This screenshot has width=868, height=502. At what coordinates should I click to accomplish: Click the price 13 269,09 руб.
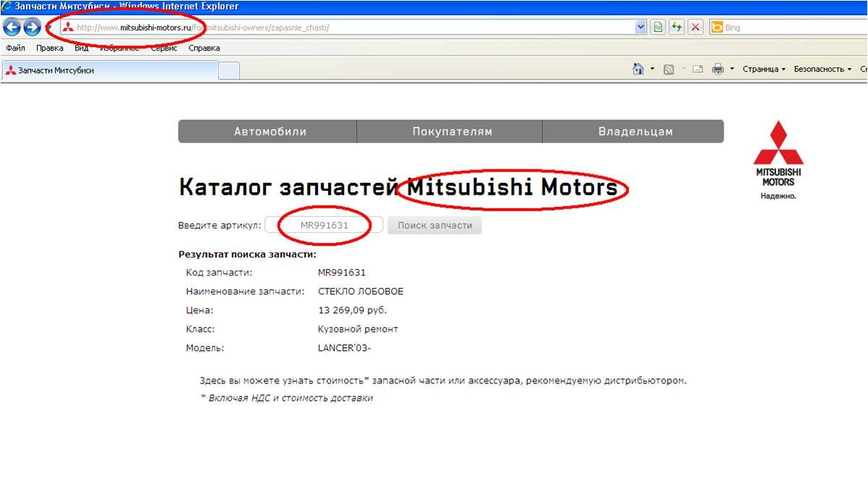(352, 310)
